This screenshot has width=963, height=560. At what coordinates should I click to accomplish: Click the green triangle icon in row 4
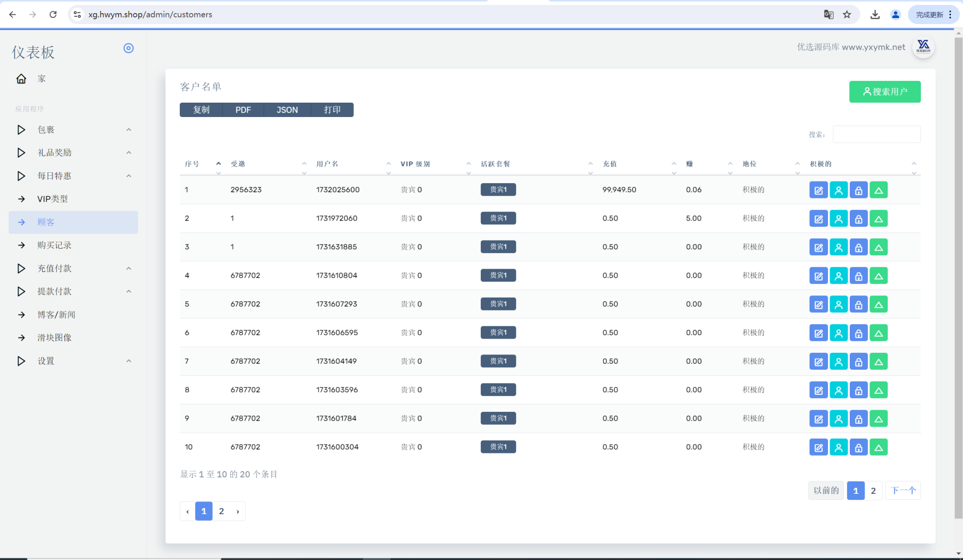coord(878,276)
